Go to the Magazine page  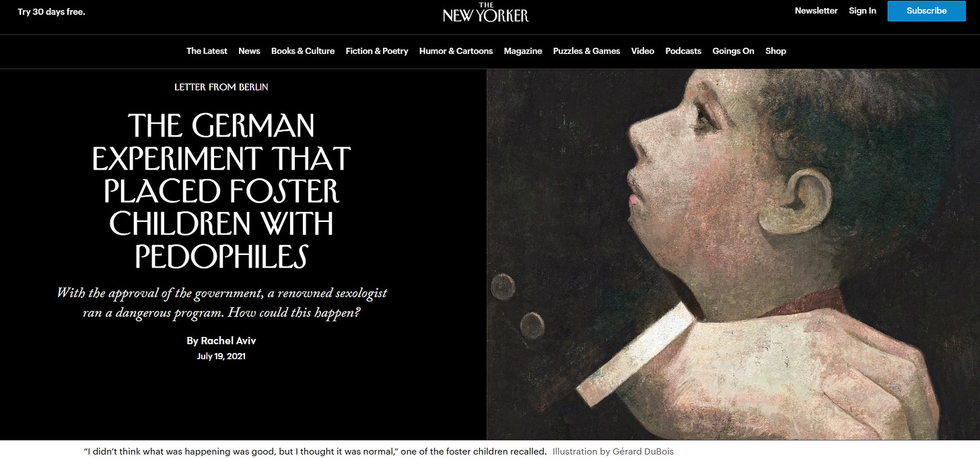coord(523,51)
